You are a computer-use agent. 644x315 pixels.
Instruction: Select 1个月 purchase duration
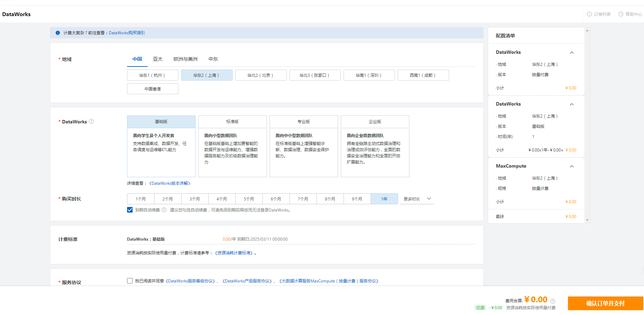tap(141, 199)
